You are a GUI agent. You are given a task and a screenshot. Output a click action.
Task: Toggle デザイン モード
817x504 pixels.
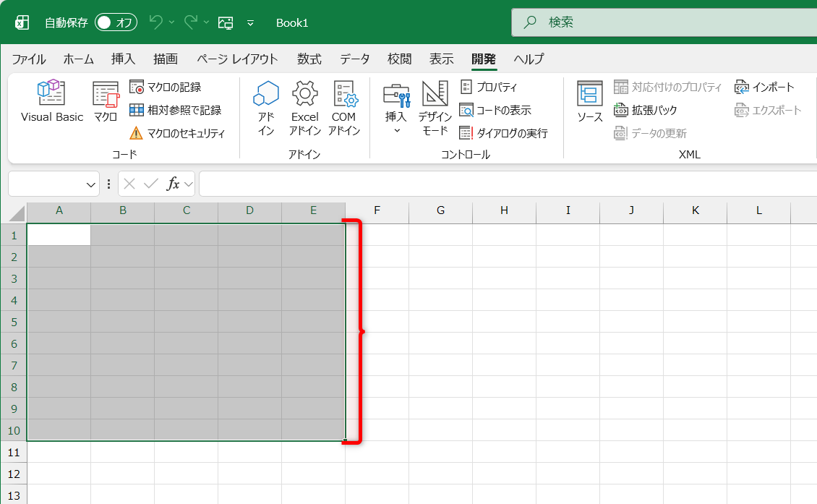pyautogui.click(x=435, y=108)
